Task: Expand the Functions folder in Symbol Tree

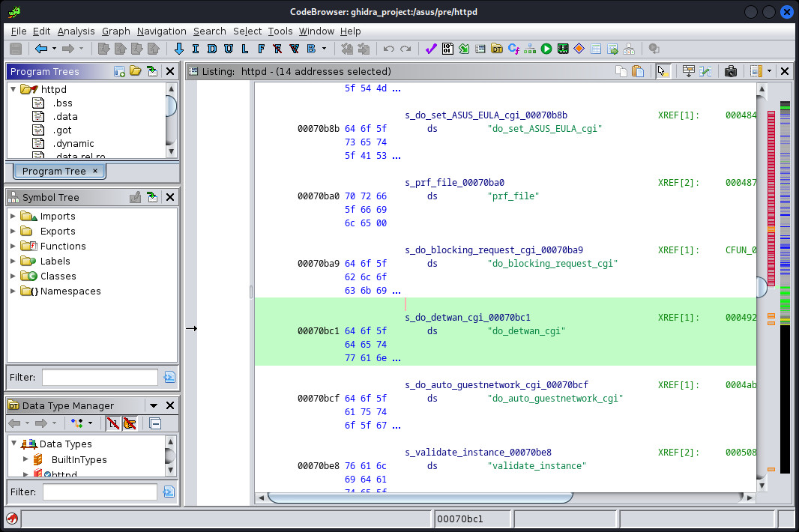Action: point(13,246)
